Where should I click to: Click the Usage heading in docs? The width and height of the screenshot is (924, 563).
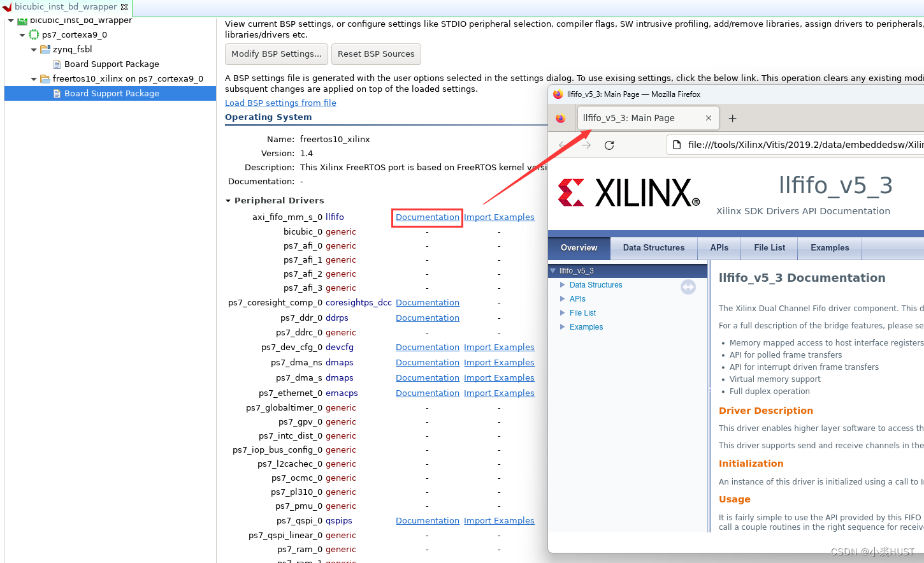coord(734,499)
